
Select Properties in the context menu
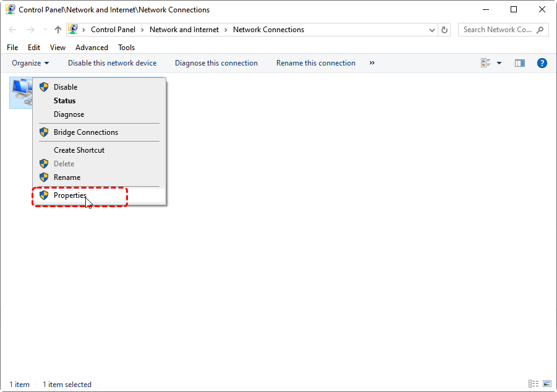(70, 195)
